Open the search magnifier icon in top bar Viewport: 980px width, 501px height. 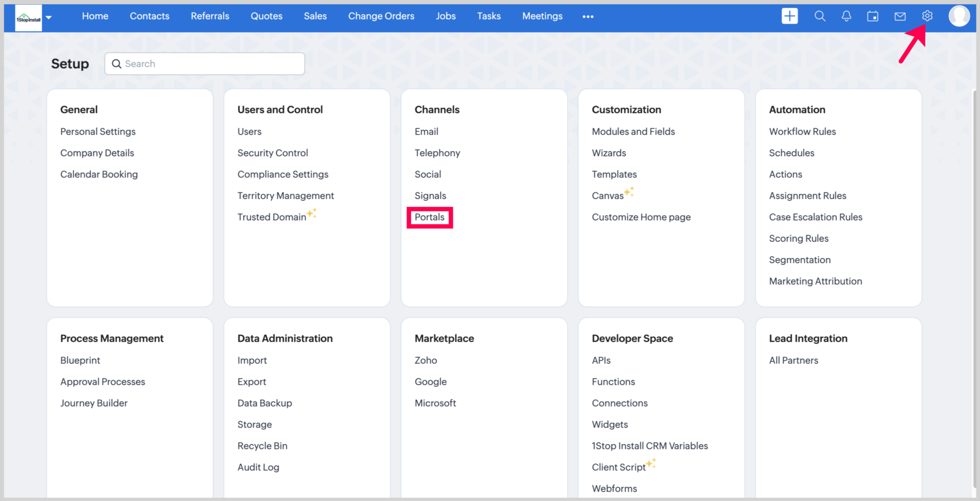[x=820, y=16]
